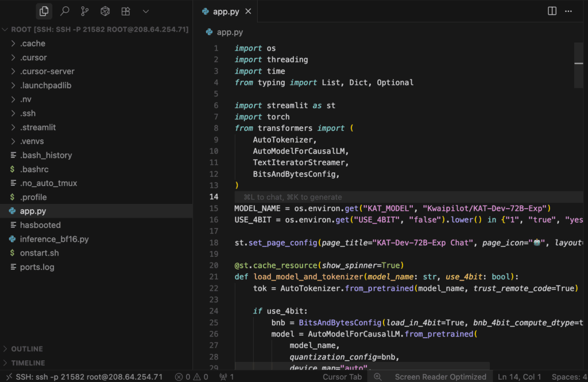Image resolution: width=588 pixels, height=382 pixels.
Task: Open onstart.sh in the file tree
Action: pyautogui.click(x=39, y=253)
